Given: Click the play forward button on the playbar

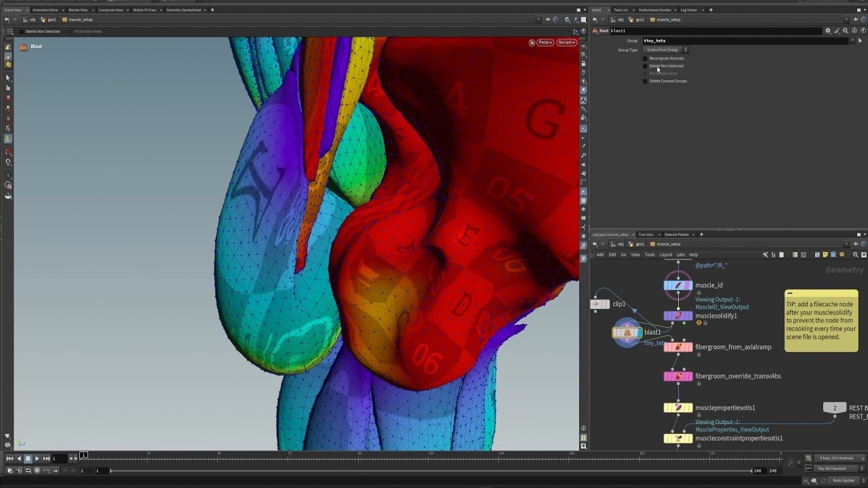Looking at the screenshot, I should coord(37,458).
